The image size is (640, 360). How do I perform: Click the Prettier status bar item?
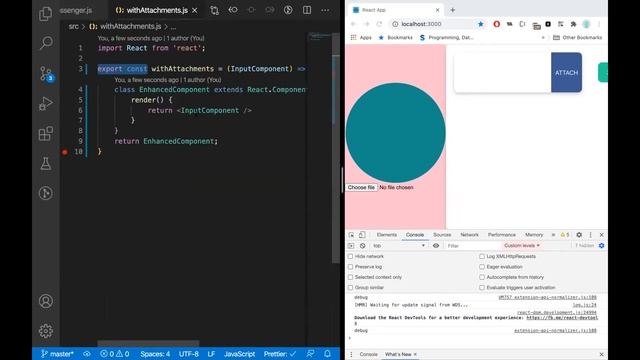point(280,354)
